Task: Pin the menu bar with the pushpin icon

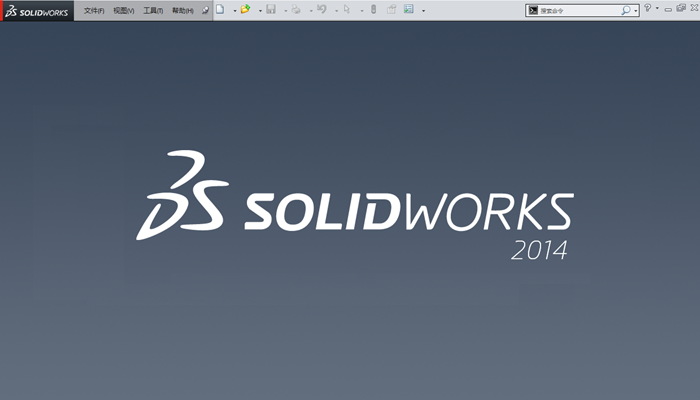Action: tap(205, 10)
